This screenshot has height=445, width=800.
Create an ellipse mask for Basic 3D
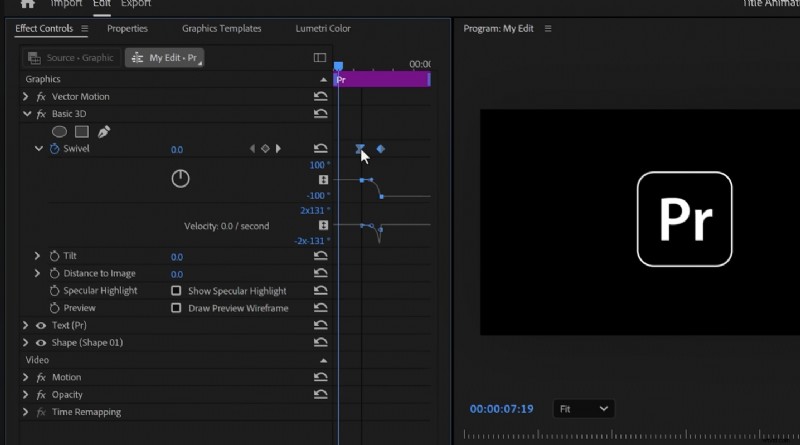59,132
